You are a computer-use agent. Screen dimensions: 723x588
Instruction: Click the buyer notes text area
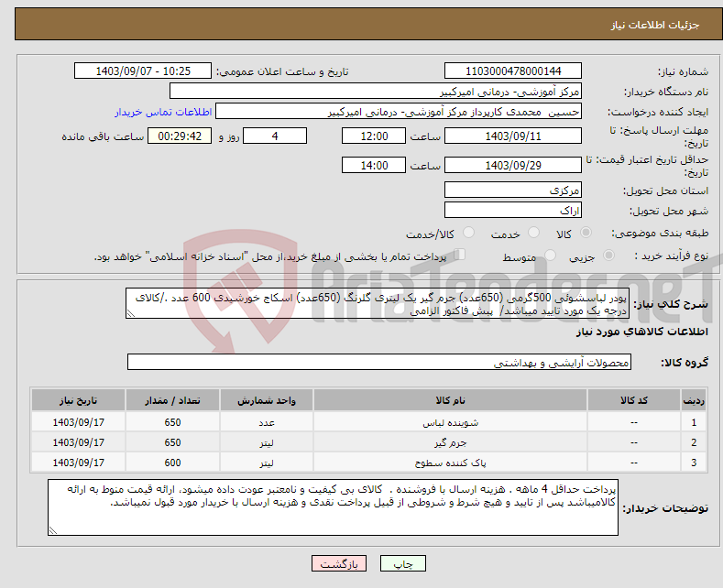[x=333, y=507]
